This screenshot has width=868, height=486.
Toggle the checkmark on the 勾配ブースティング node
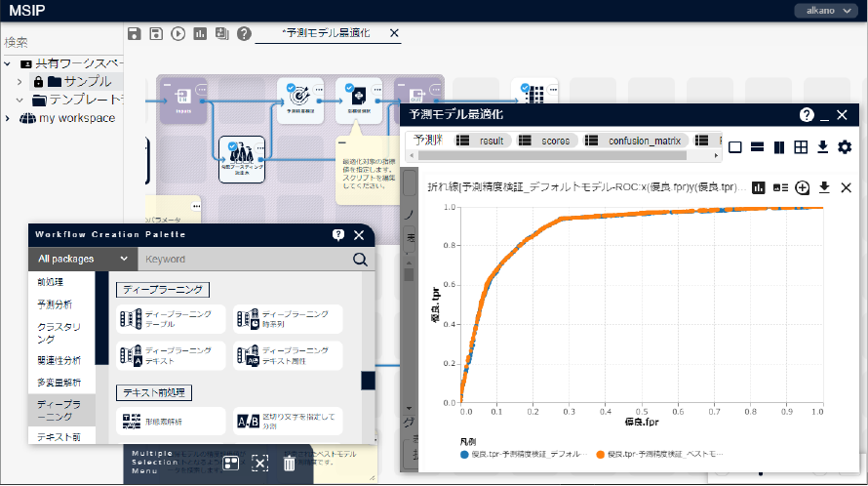pos(233,146)
